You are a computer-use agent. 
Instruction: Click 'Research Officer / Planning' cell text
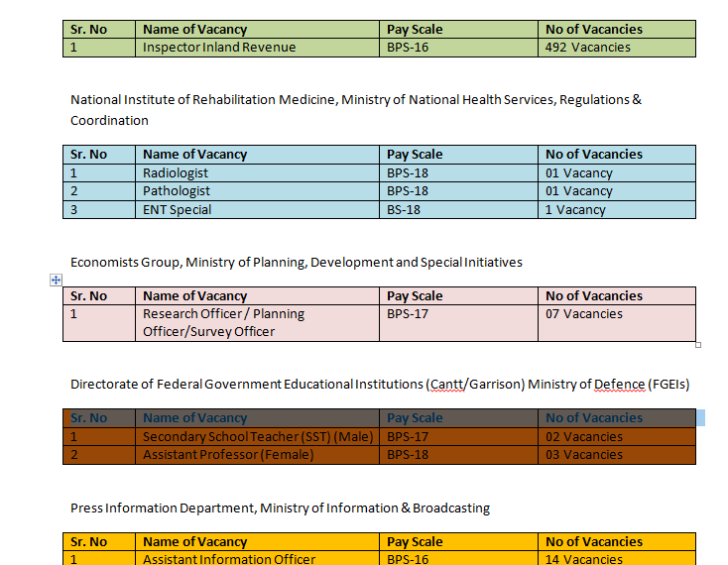coord(223,314)
